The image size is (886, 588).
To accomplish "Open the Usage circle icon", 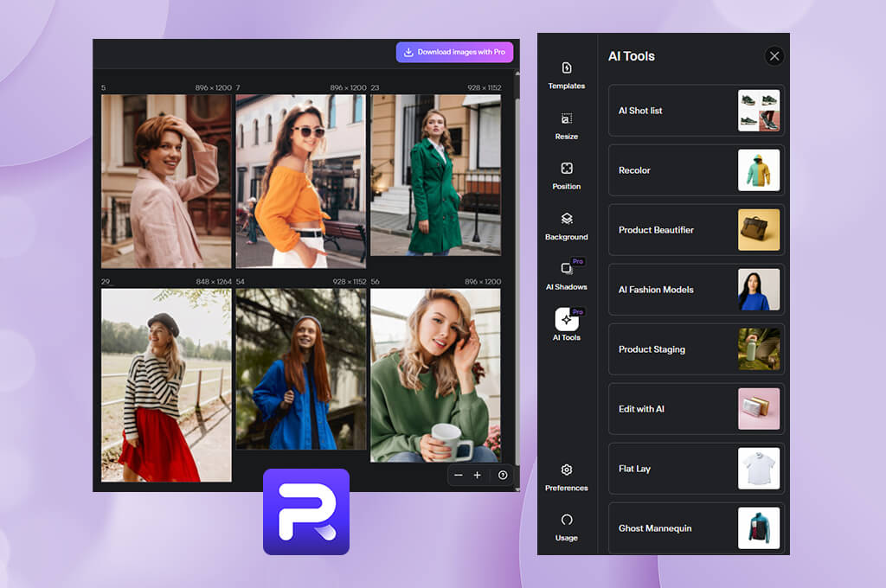I will [566, 520].
